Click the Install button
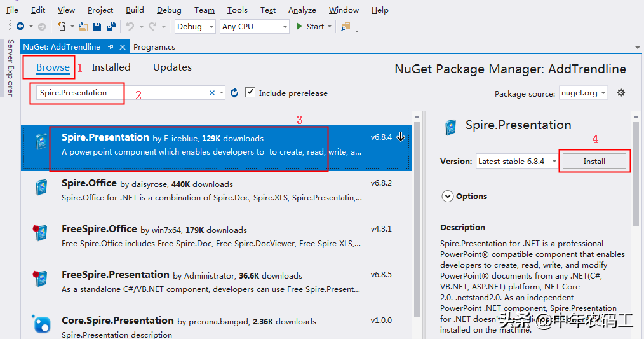This screenshot has height=339, width=644. (594, 162)
